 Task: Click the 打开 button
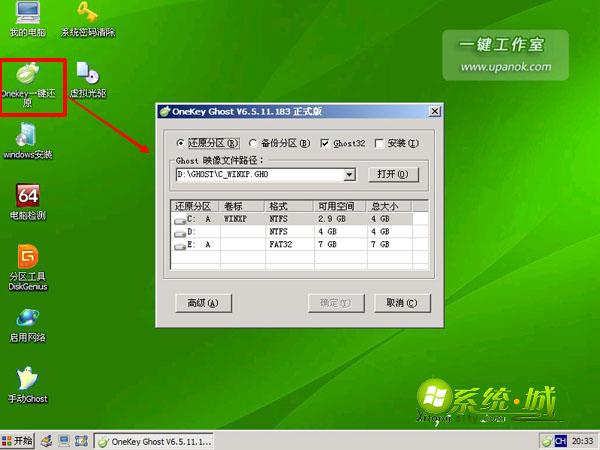tap(393, 174)
